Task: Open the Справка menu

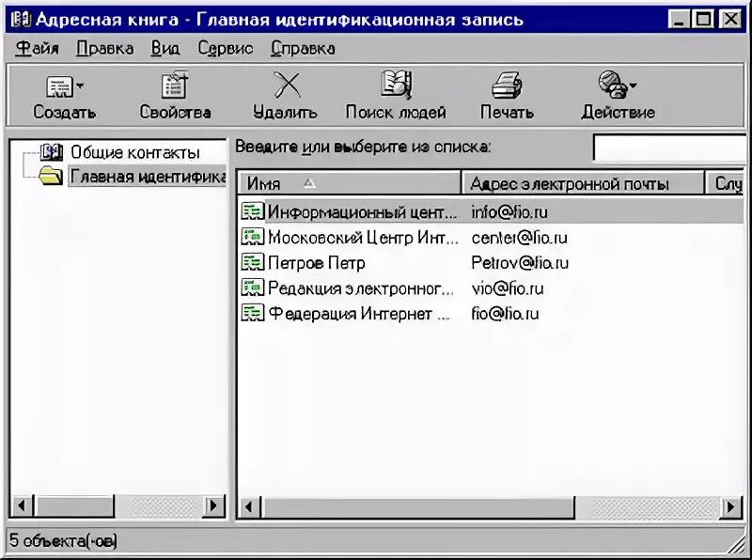Action: coord(303,49)
